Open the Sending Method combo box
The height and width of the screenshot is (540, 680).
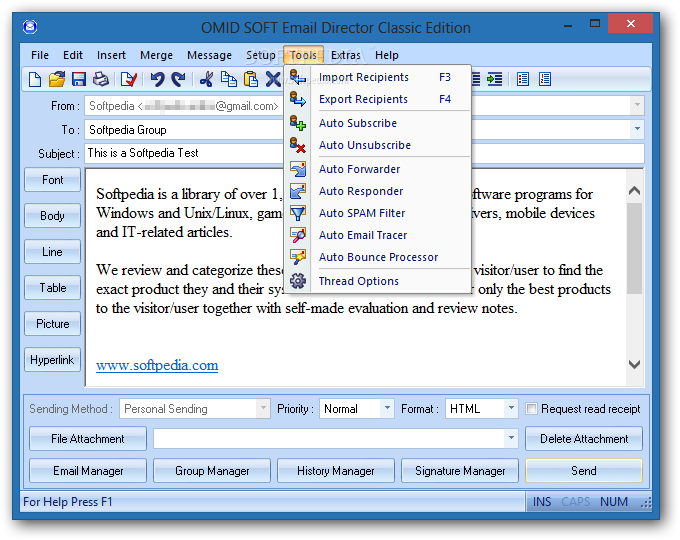click(x=195, y=409)
